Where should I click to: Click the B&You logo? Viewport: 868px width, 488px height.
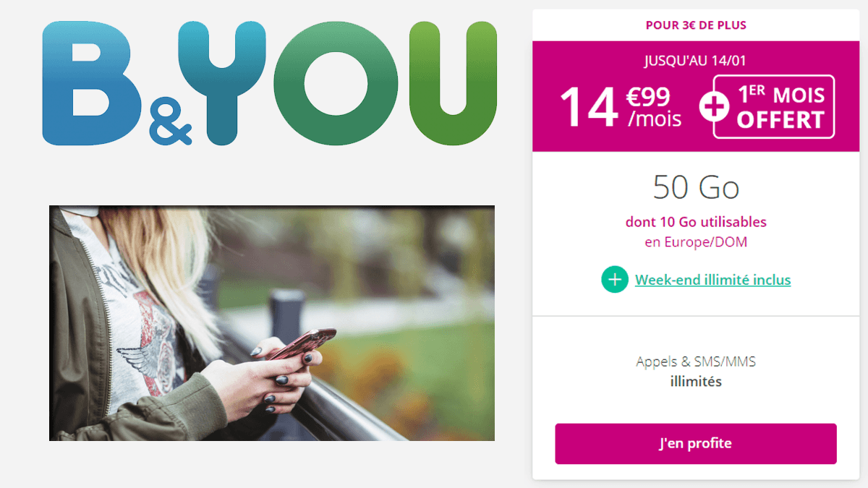269,83
